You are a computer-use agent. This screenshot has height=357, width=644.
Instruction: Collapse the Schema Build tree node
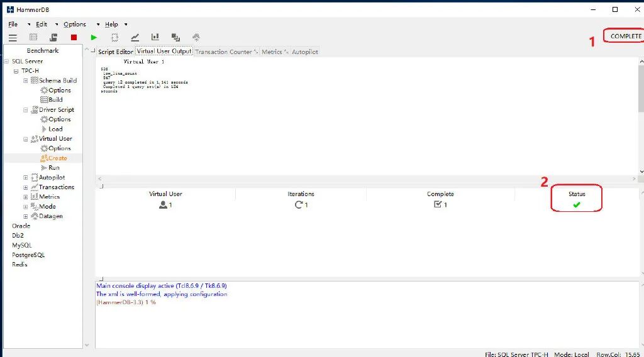pos(25,81)
